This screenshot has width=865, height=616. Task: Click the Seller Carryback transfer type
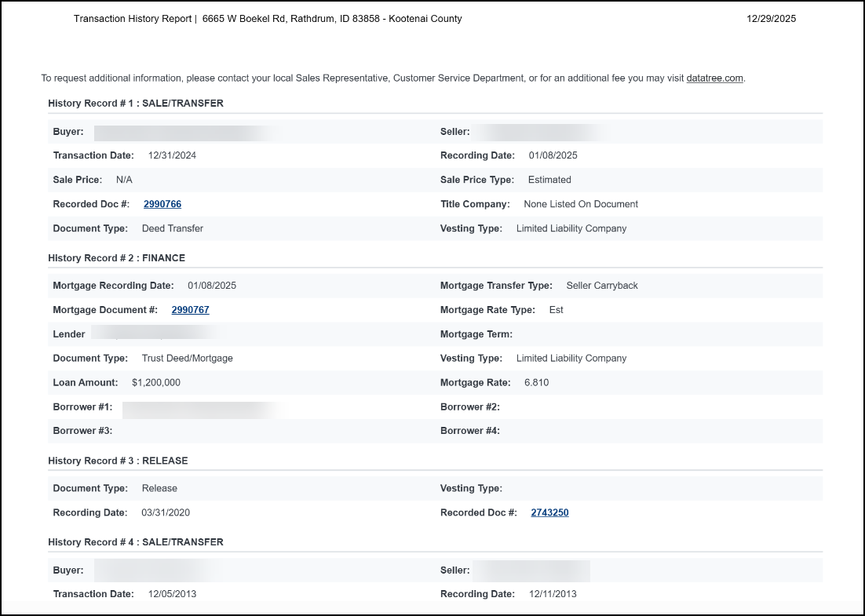point(602,286)
